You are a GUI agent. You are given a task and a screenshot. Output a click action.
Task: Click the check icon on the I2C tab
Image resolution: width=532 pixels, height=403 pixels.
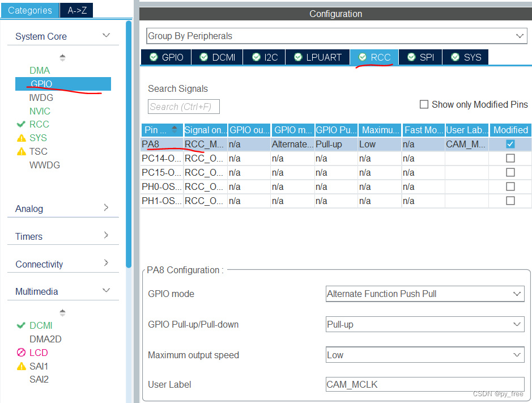(x=257, y=57)
